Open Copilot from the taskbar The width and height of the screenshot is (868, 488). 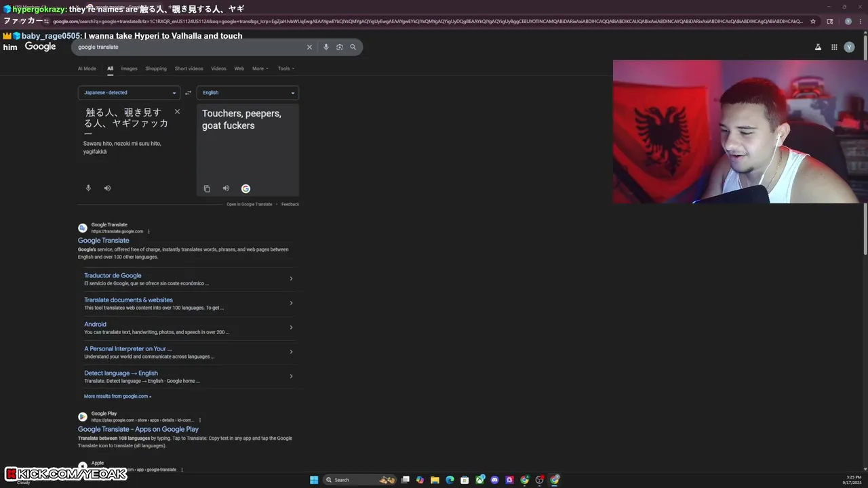[420, 480]
